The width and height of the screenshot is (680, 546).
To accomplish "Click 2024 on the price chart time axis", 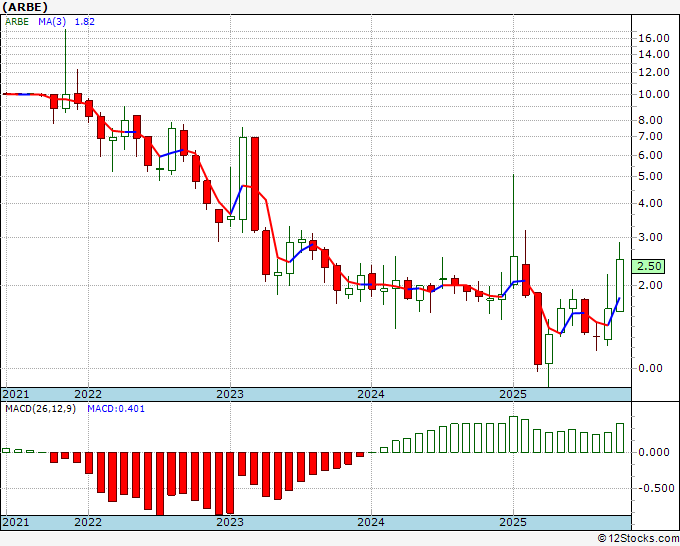I will pos(371,394).
